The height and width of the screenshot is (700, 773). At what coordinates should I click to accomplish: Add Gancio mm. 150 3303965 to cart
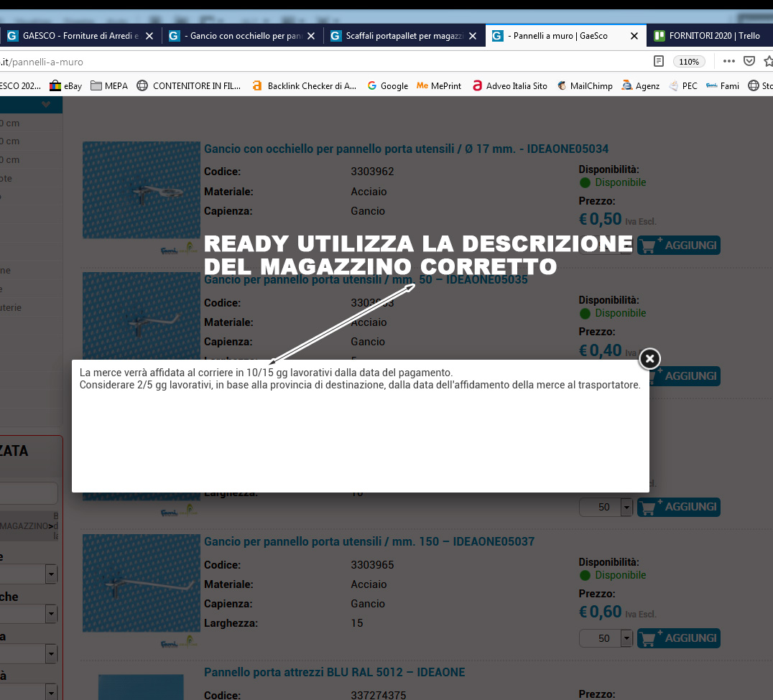[x=678, y=638]
